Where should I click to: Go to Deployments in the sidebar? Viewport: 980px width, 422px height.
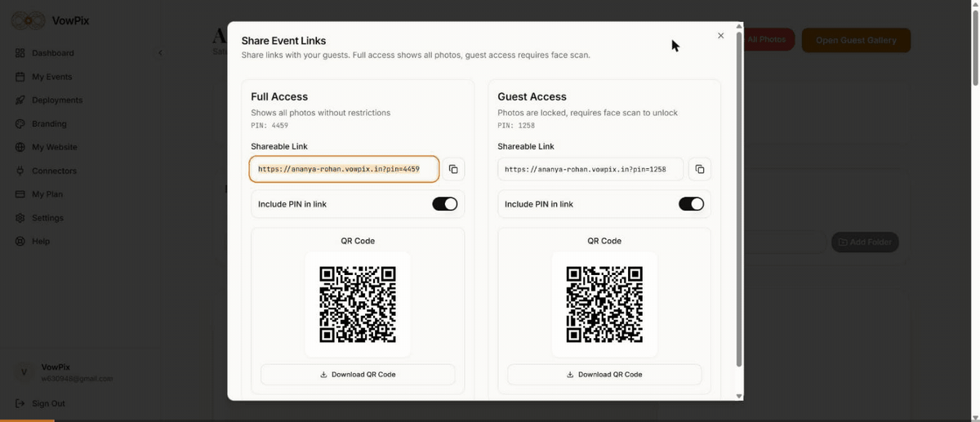click(x=57, y=100)
